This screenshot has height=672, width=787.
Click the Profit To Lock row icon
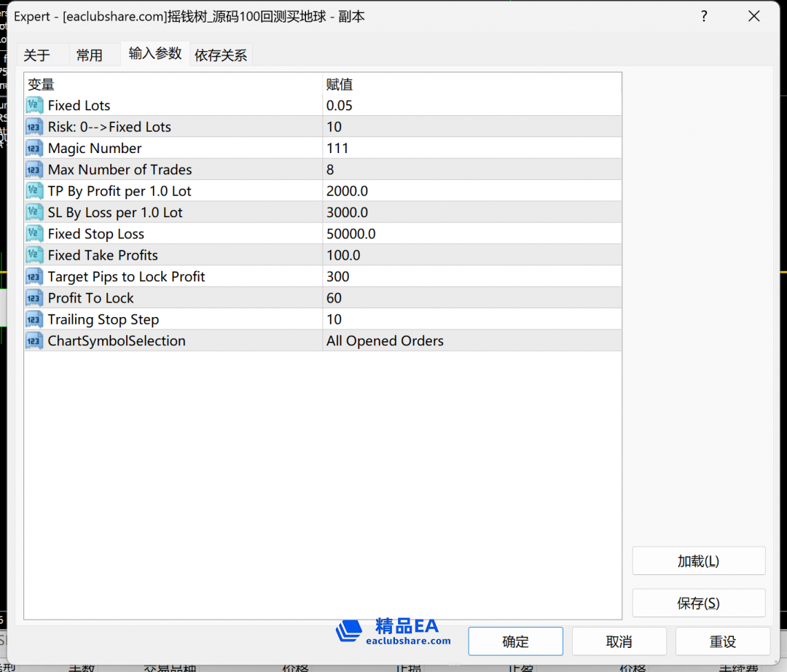35,298
